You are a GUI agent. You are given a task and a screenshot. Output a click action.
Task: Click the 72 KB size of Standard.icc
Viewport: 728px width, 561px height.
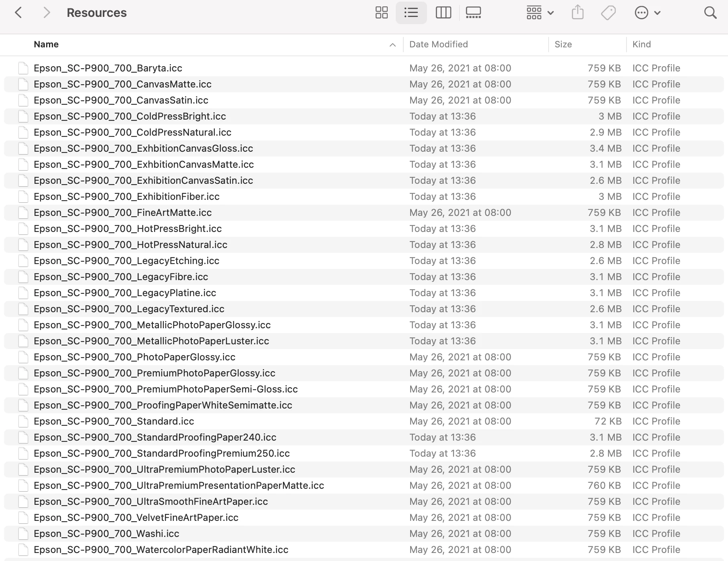click(608, 421)
